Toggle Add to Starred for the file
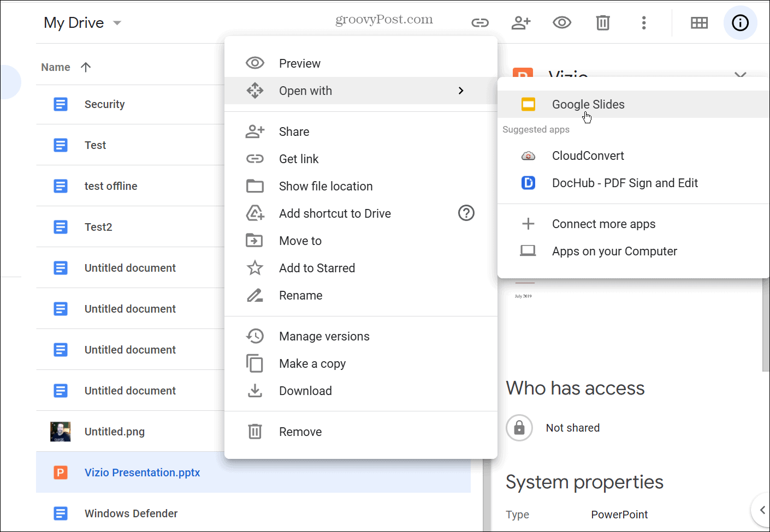770x532 pixels. tap(317, 268)
